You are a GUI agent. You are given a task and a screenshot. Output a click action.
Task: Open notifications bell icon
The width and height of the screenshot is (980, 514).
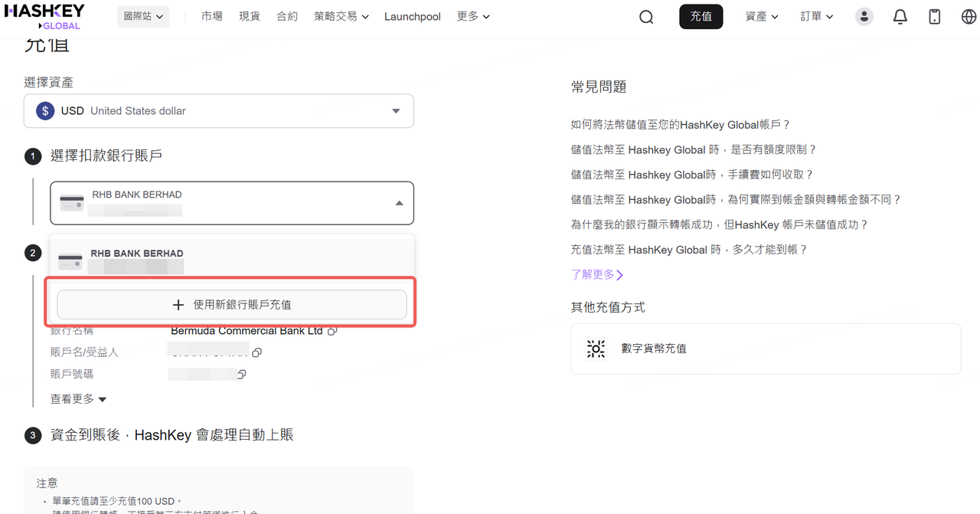point(900,16)
